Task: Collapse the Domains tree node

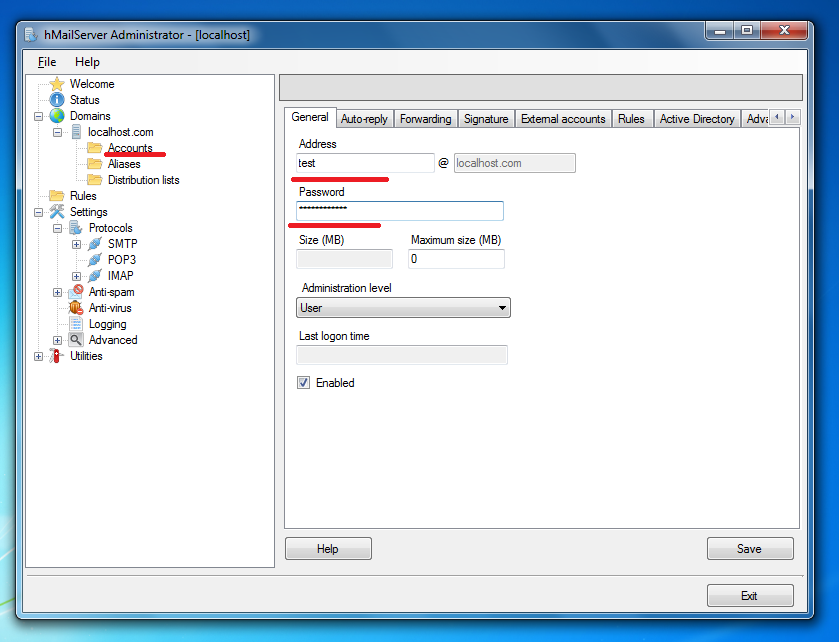Action: pyautogui.click(x=39, y=116)
